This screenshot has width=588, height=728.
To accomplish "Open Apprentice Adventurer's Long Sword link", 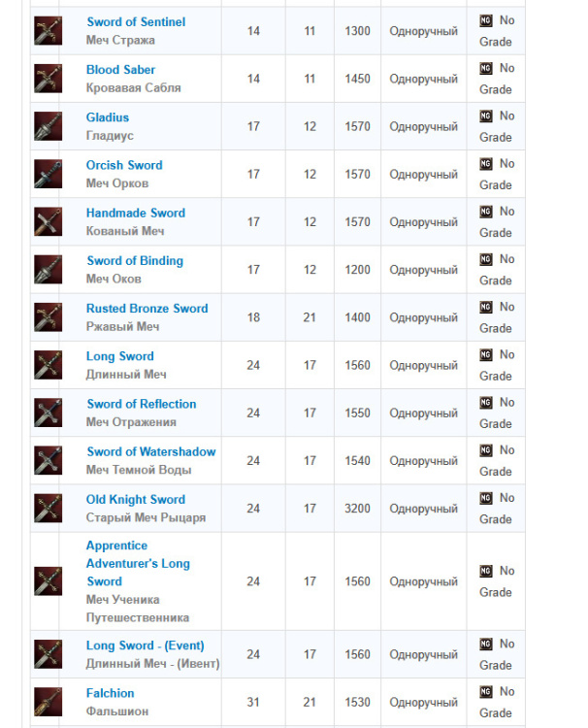I will tap(138, 563).
